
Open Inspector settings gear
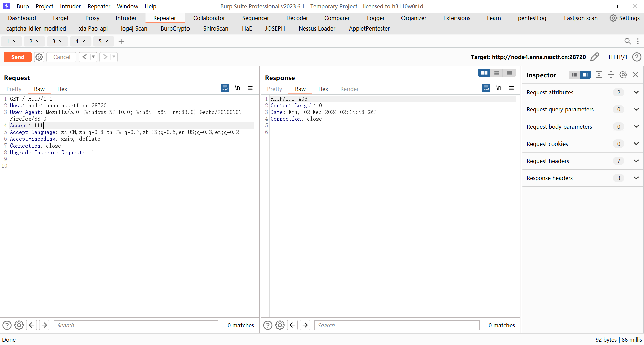pyautogui.click(x=623, y=75)
